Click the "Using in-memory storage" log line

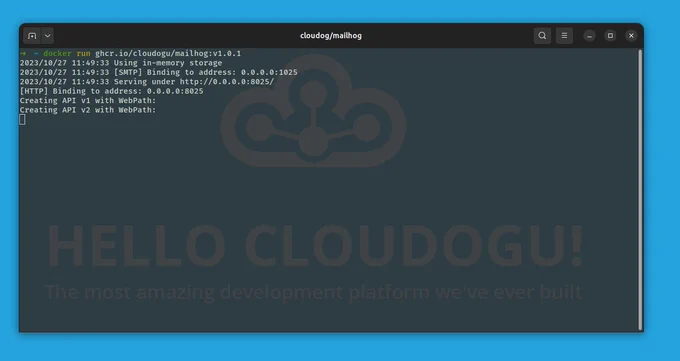click(121, 63)
